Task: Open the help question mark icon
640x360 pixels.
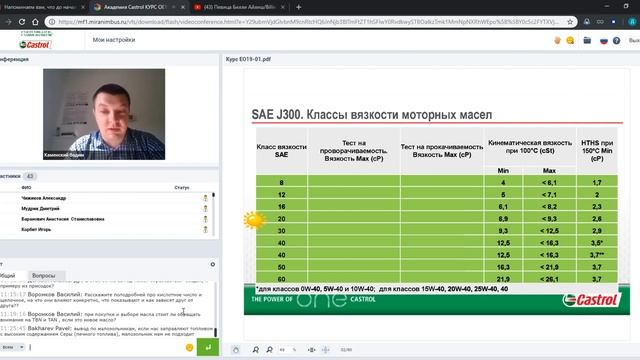Action: (x=616, y=40)
